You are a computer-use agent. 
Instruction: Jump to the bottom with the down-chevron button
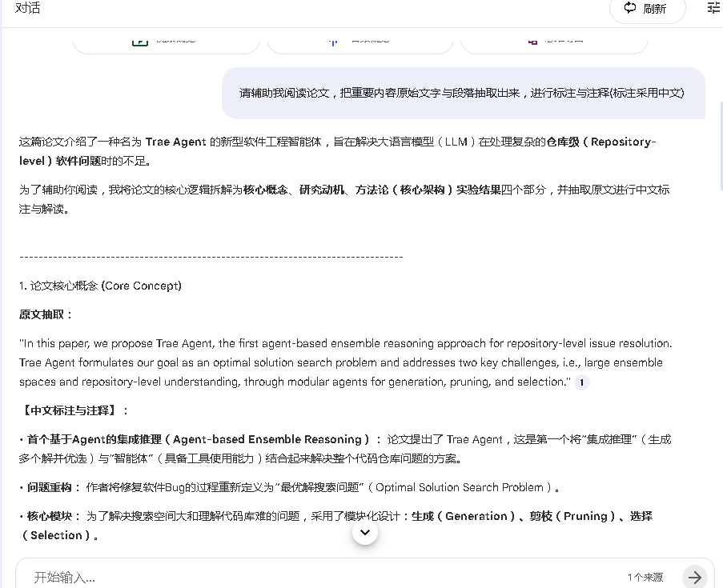point(365,532)
